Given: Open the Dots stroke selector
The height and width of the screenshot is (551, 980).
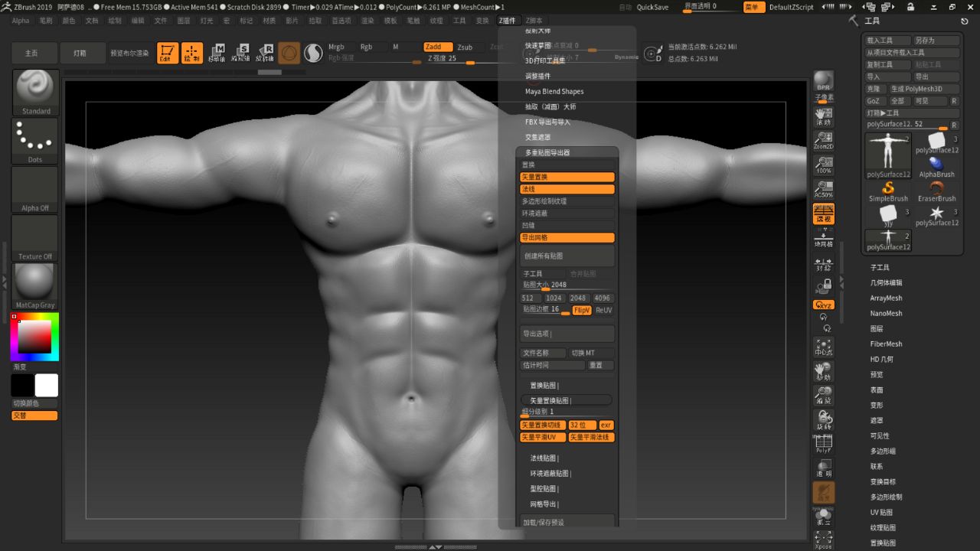Looking at the screenshot, I should (x=35, y=141).
